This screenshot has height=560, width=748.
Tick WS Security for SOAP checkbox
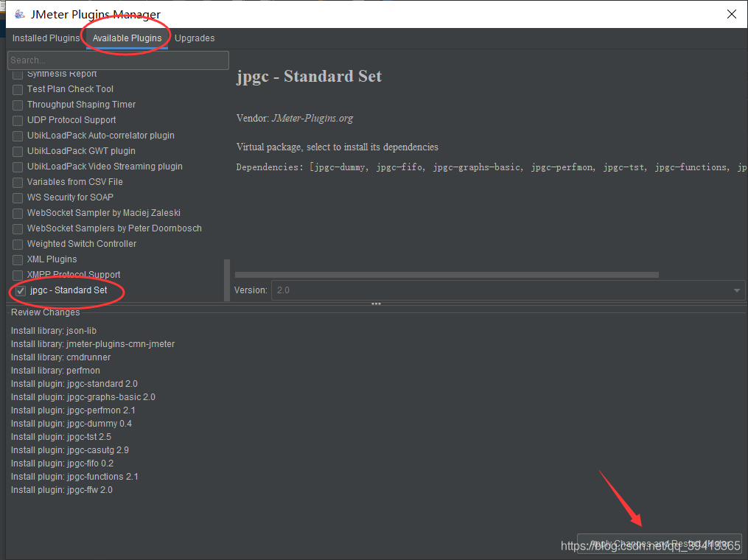coord(18,197)
